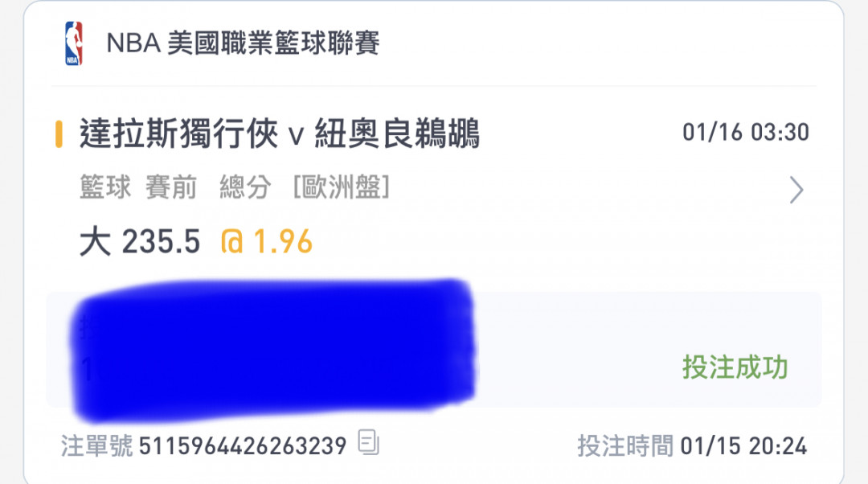Click the gray bet amount panel
The height and width of the screenshot is (484, 868).
pyautogui.click(x=433, y=350)
